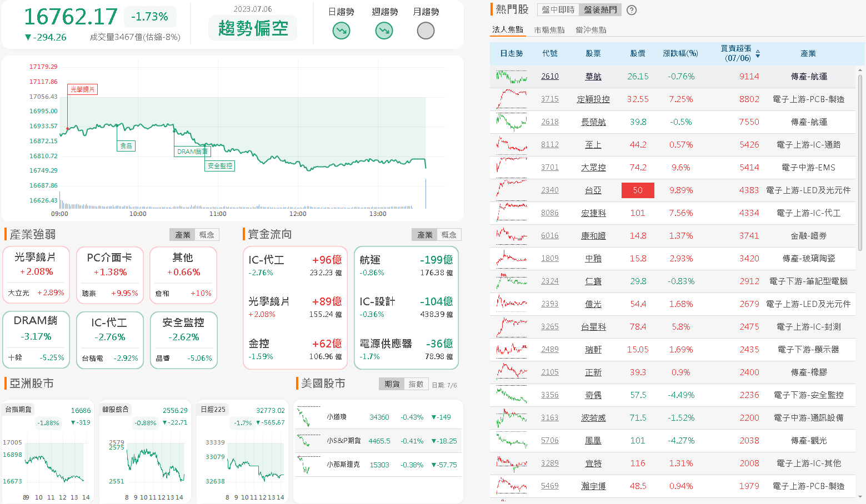Click the intraday sparkline for 定穎投控 3715

[512, 99]
